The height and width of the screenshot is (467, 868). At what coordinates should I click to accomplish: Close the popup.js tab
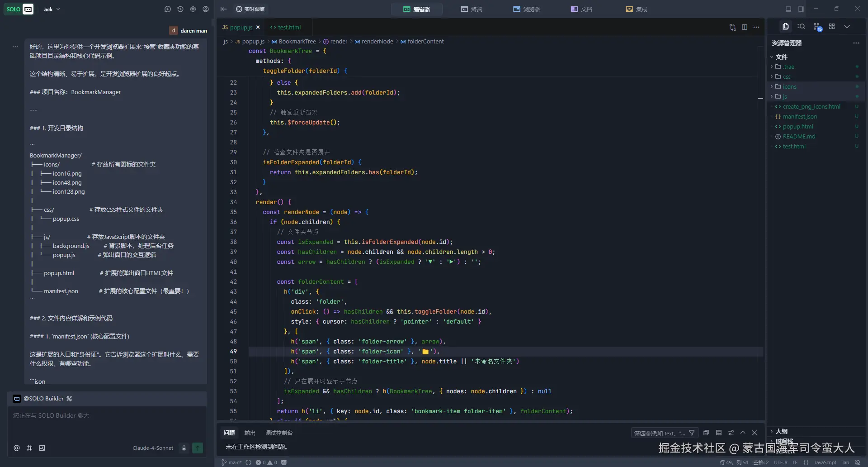[258, 27]
